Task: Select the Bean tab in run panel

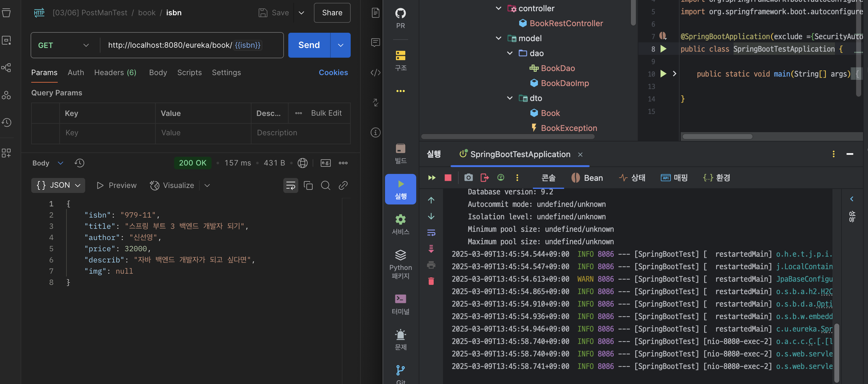Action: click(x=587, y=178)
